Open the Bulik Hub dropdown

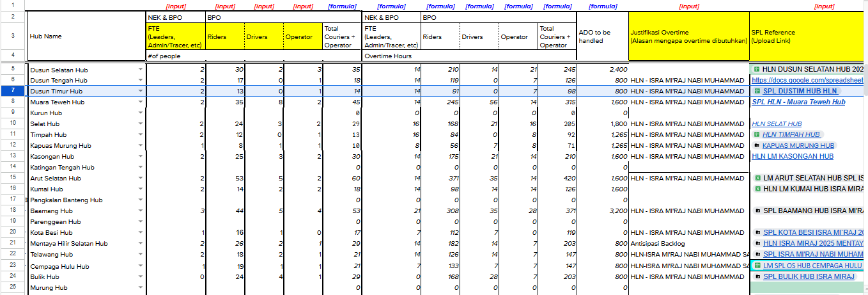(x=140, y=277)
